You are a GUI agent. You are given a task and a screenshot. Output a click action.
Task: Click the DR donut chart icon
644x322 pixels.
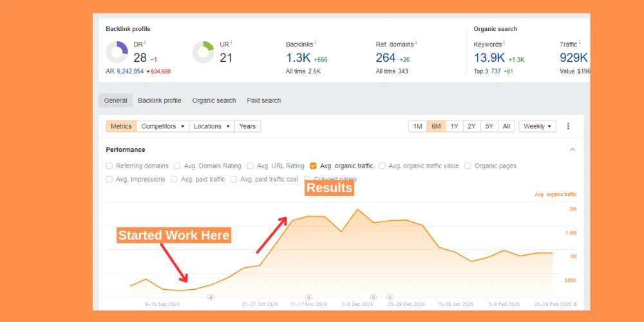point(117,52)
